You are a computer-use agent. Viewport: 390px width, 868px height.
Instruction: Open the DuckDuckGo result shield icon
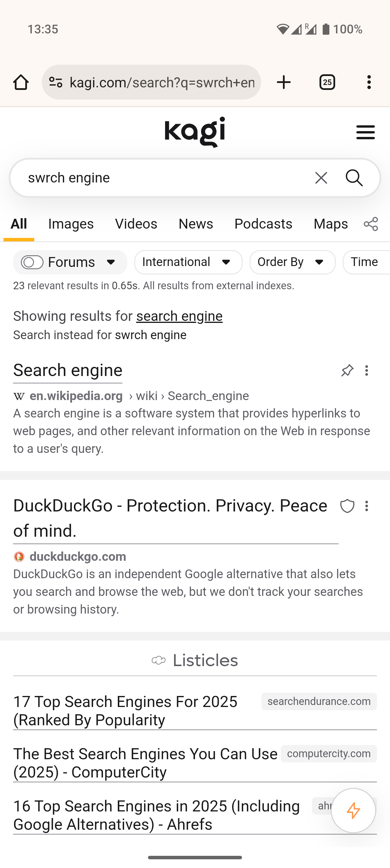click(x=347, y=506)
